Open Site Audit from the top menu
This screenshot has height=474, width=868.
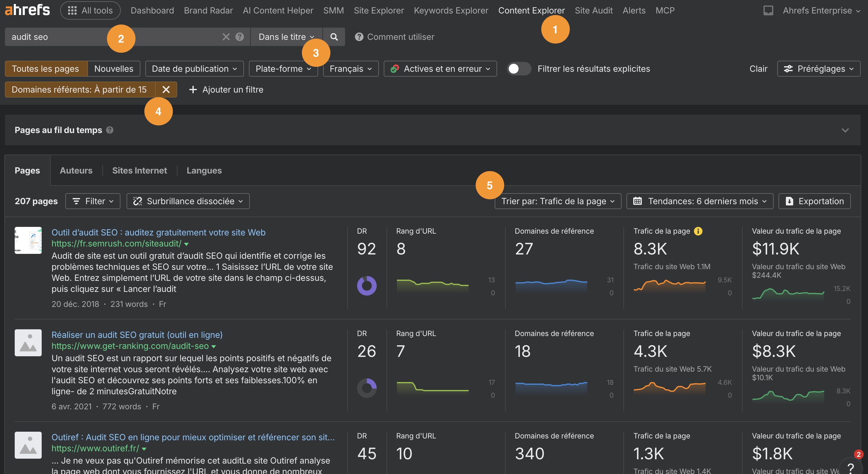[x=594, y=10]
